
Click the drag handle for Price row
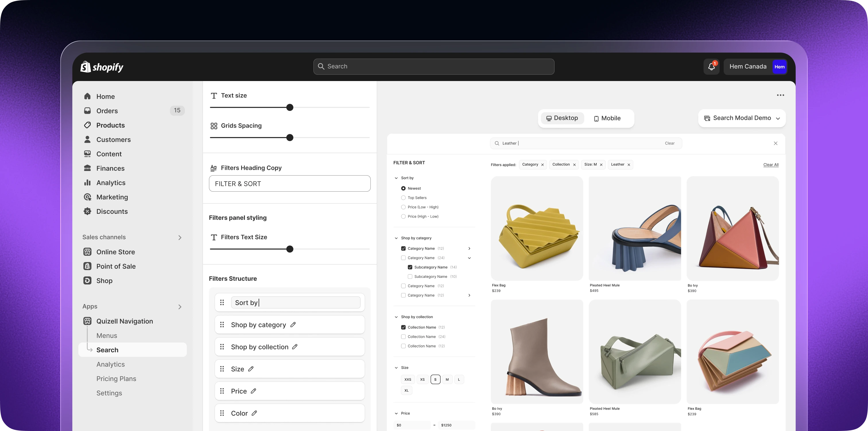(x=222, y=391)
